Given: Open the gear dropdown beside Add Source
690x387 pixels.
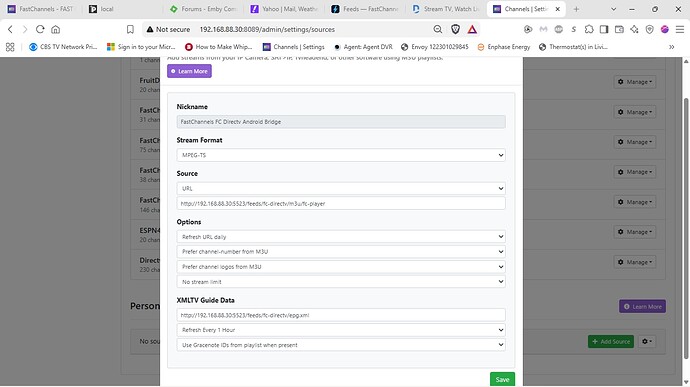Looking at the screenshot, I should (646, 342).
